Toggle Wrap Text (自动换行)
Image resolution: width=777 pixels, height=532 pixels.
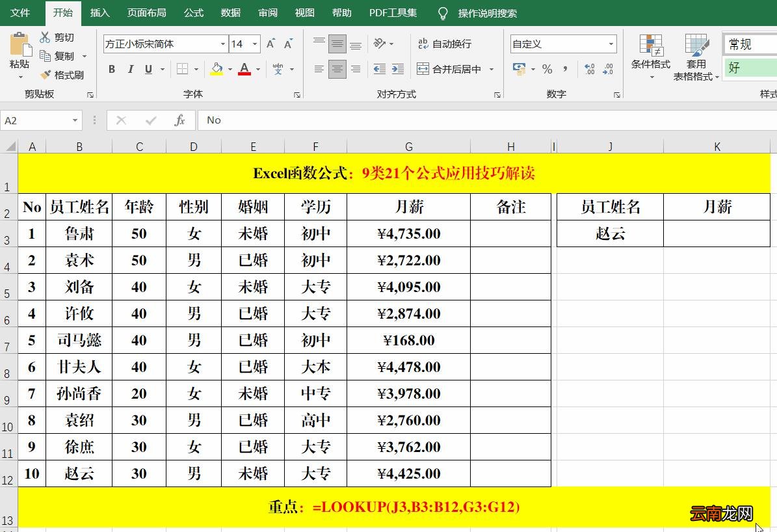pos(445,44)
